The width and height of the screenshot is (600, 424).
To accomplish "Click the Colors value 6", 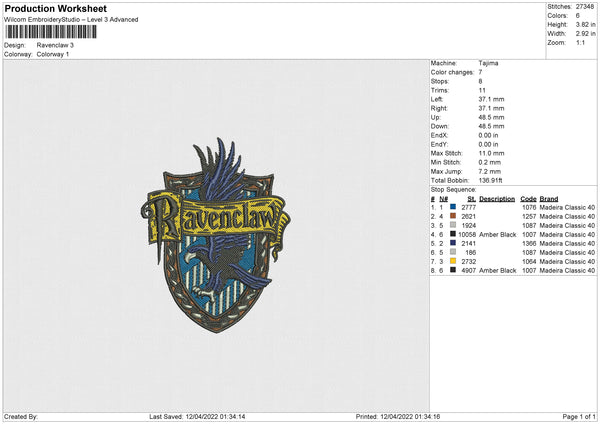I will (578, 16).
